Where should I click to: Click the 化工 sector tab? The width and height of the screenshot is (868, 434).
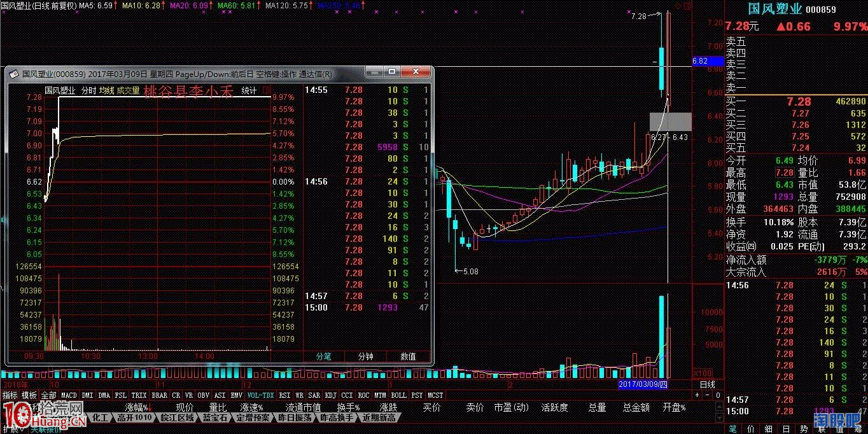[x=101, y=417]
